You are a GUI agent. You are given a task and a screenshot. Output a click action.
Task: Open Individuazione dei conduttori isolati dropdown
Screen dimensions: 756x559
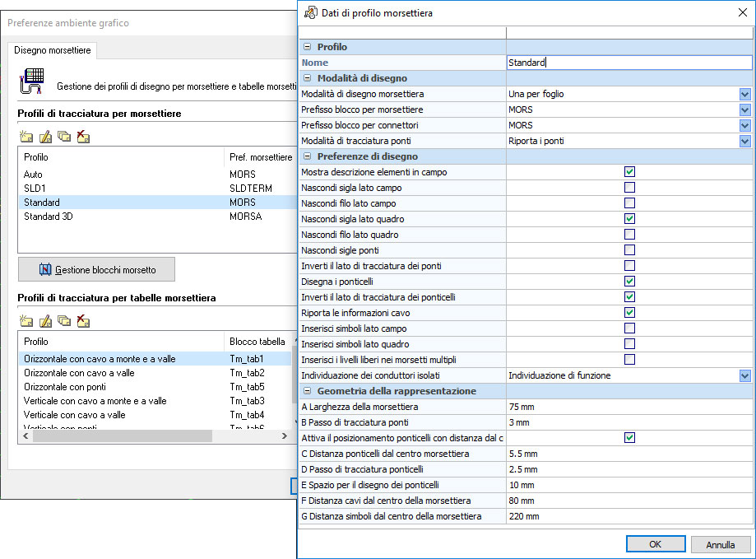745,375
